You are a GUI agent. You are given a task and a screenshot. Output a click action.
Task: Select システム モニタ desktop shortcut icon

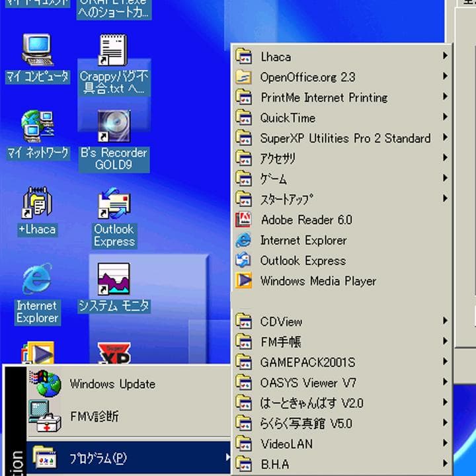pyautogui.click(x=114, y=279)
